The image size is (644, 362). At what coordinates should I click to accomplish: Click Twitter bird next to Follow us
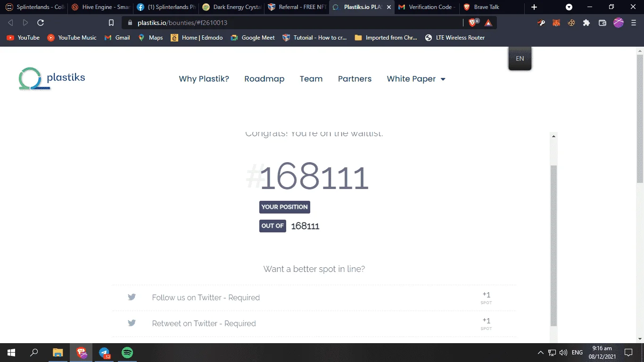coord(132,297)
